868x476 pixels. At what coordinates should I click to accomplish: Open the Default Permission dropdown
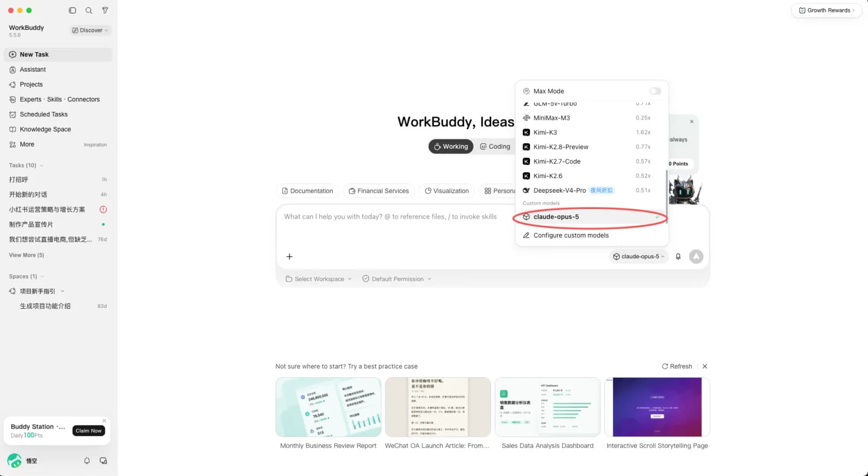click(397, 279)
